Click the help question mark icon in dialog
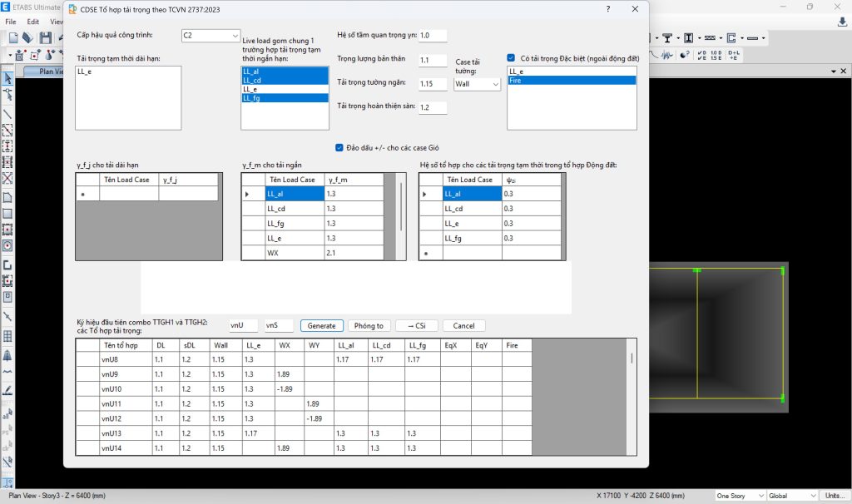Image resolution: width=852 pixels, height=504 pixels. [x=607, y=8]
